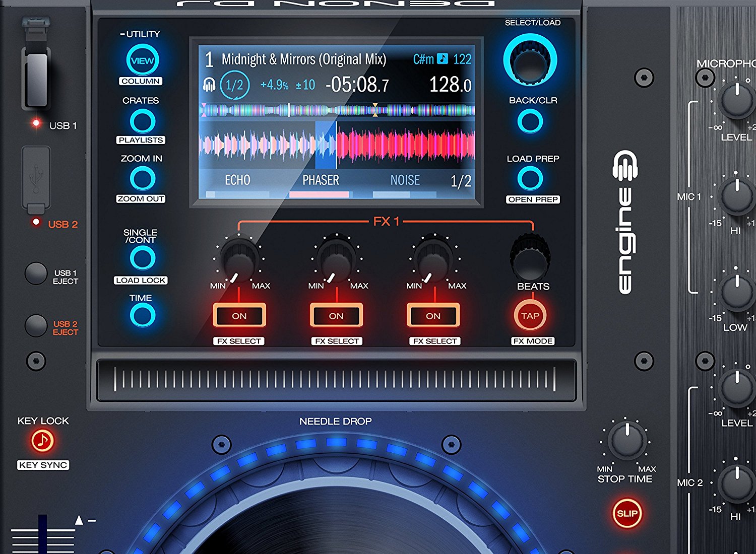
Task: Toggle the third FX ON button (Noise)
Action: (x=433, y=316)
